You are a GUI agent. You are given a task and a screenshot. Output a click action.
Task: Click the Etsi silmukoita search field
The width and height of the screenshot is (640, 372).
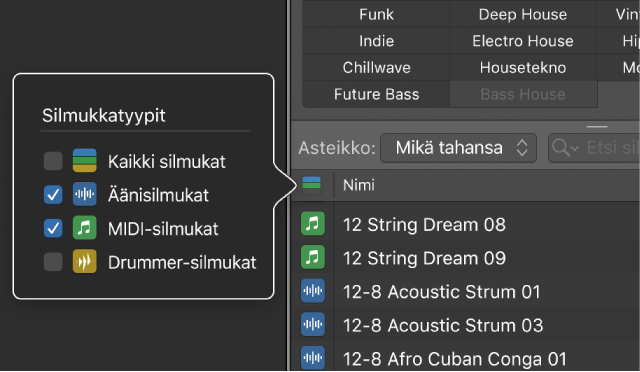click(x=594, y=148)
